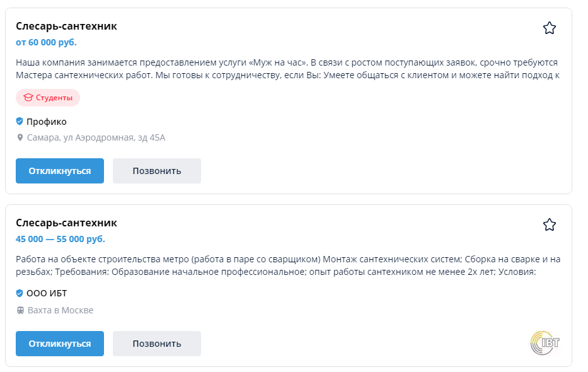Open the ООО ИБТ company link
Screen dimensions: 588x372
(47, 293)
